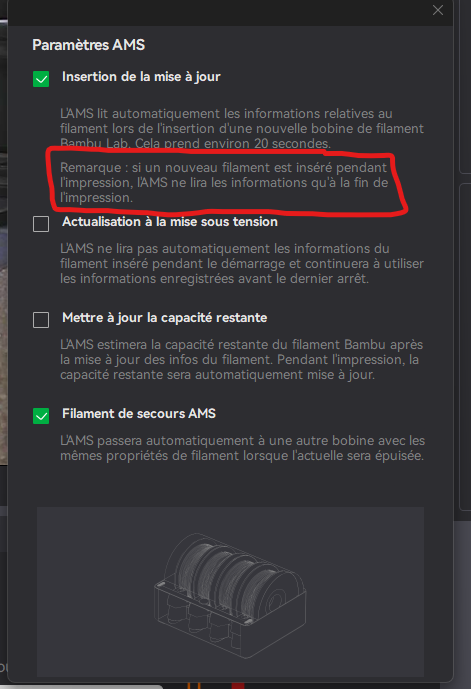This screenshot has width=471, height=689.
Task: Click the Remarque note circled in red
Action: (224, 182)
